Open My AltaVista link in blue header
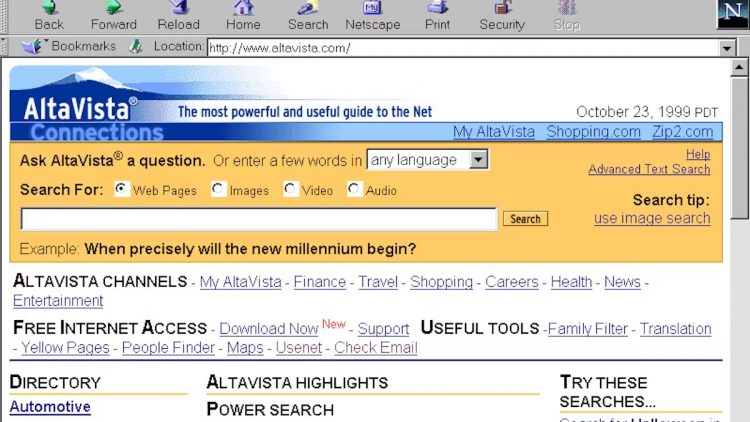Viewport: 750px width, 422px height. (x=494, y=132)
